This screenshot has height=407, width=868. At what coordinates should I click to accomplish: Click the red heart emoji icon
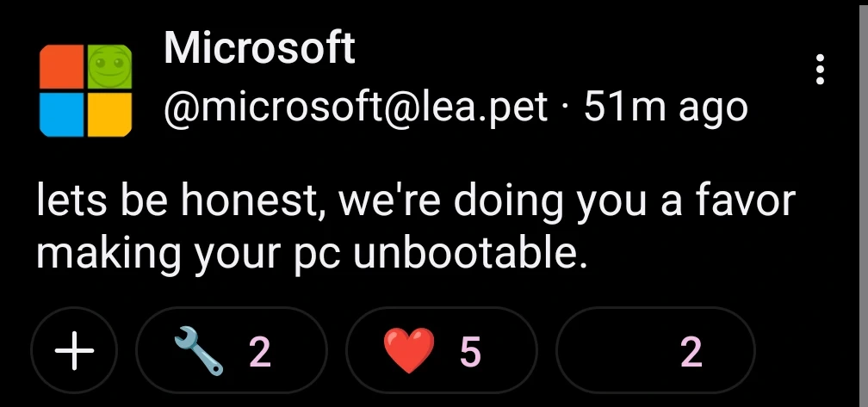[407, 351]
